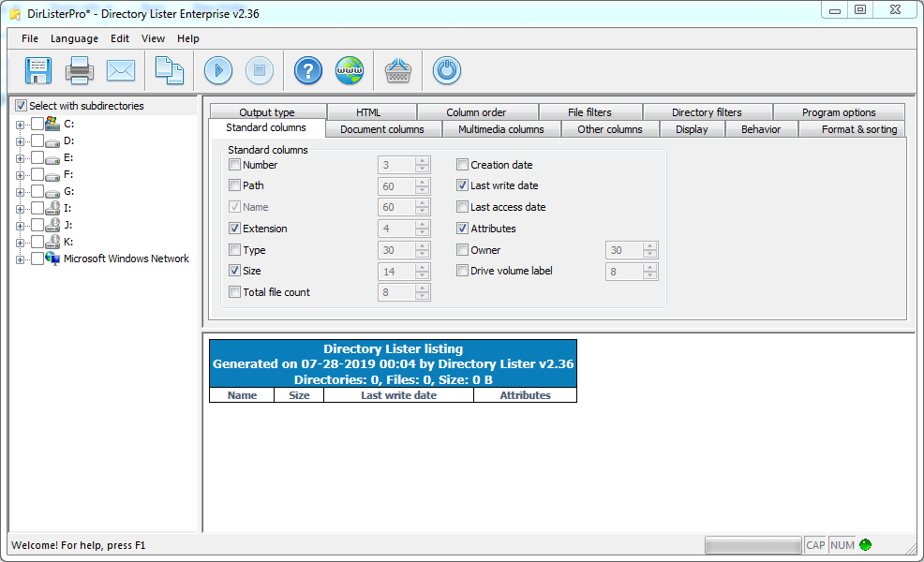Toggle Select with subdirectories checkbox
The width and height of the screenshot is (924, 562).
(22, 106)
